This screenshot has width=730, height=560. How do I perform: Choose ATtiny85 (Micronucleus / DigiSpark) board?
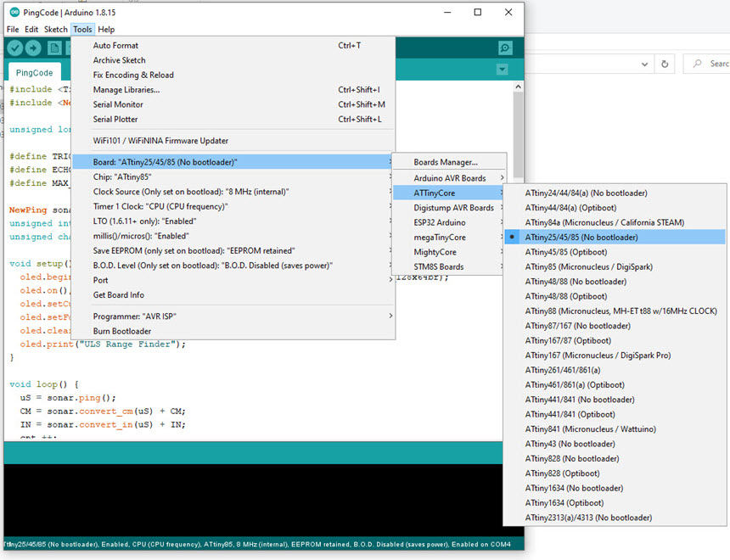pyautogui.click(x=588, y=267)
